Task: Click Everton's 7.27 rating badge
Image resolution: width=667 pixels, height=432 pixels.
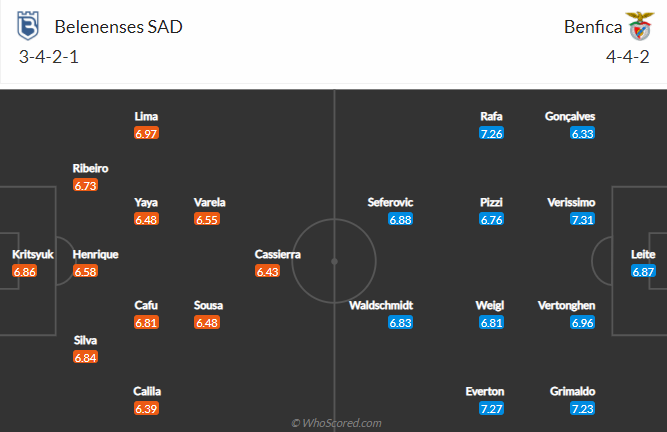Action: point(491,408)
